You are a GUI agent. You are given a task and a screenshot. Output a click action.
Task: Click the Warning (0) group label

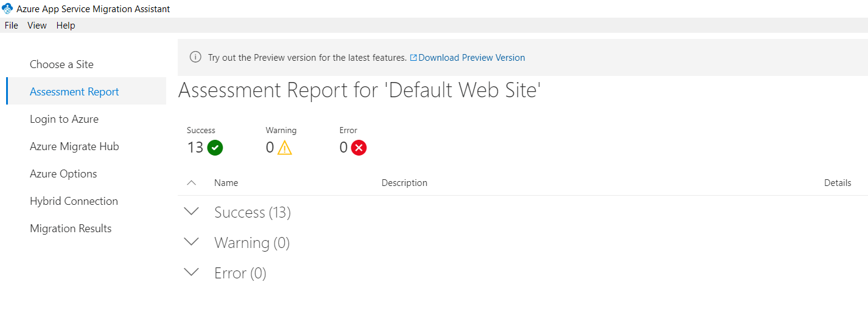(252, 243)
